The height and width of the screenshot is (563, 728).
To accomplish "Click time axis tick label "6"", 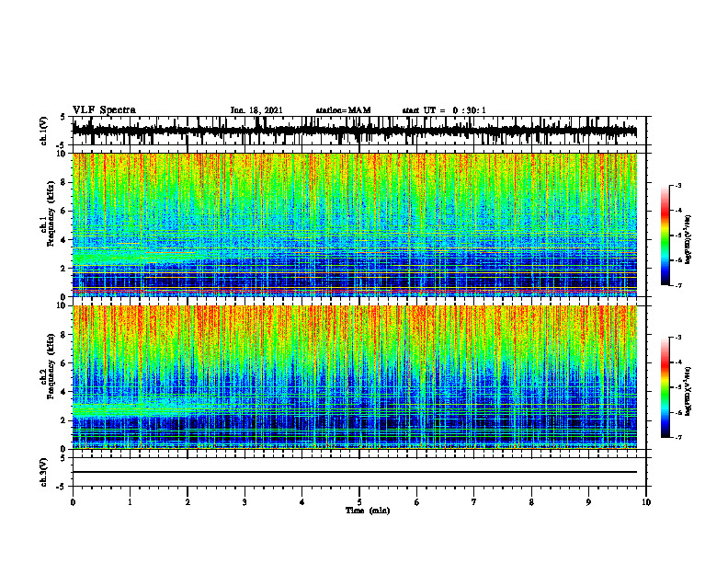I will coord(417,502).
